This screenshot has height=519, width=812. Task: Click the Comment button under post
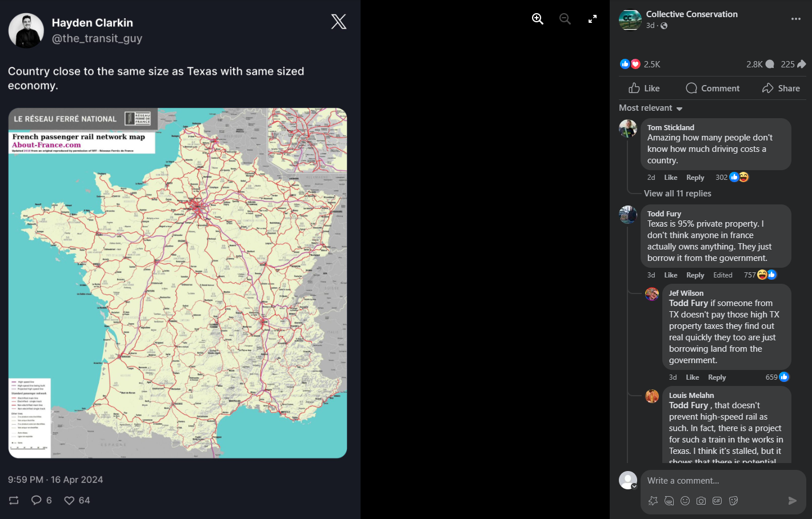point(713,88)
